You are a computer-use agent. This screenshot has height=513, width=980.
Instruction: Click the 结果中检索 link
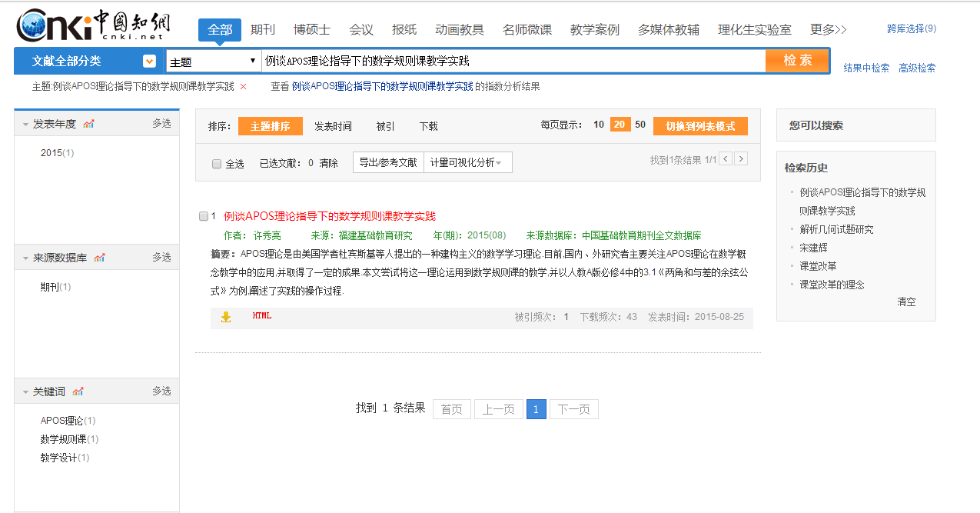tap(866, 68)
